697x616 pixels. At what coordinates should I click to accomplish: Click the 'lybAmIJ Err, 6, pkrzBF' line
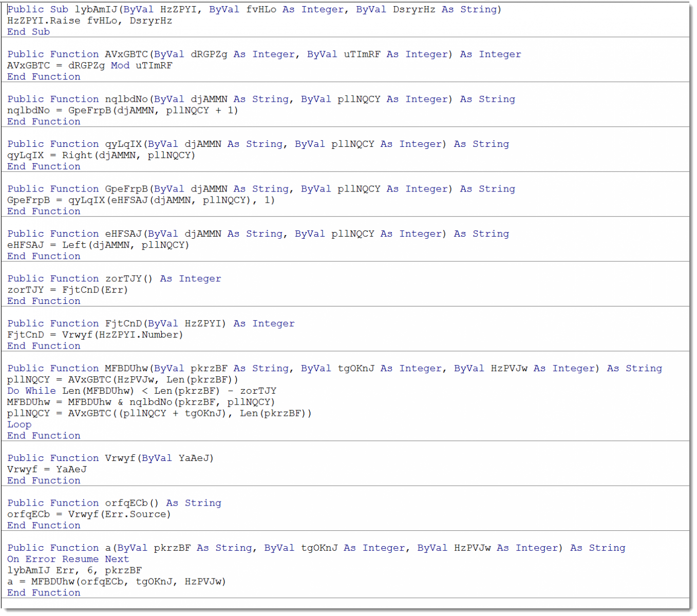(74, 570)
